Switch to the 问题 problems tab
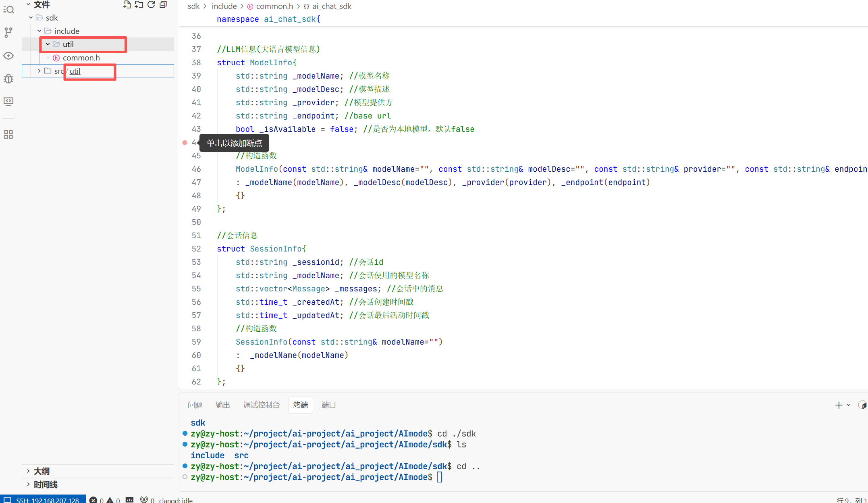This screenshot has height=503, width=868. pos(195,405)
